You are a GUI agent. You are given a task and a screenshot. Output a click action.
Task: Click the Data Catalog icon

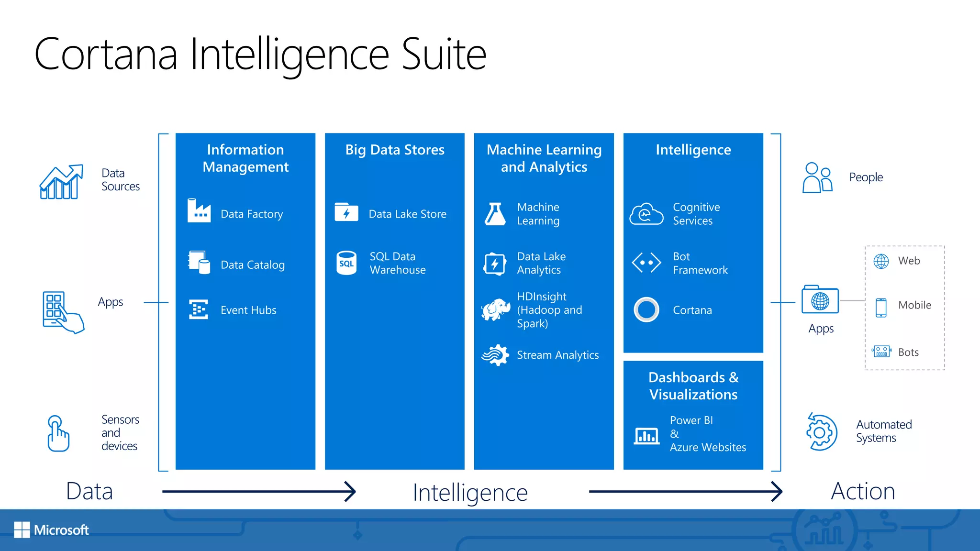(199, 262)
